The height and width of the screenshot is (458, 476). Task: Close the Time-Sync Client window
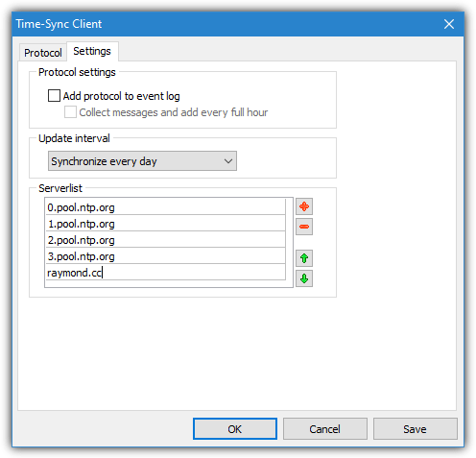coord(449,24)
